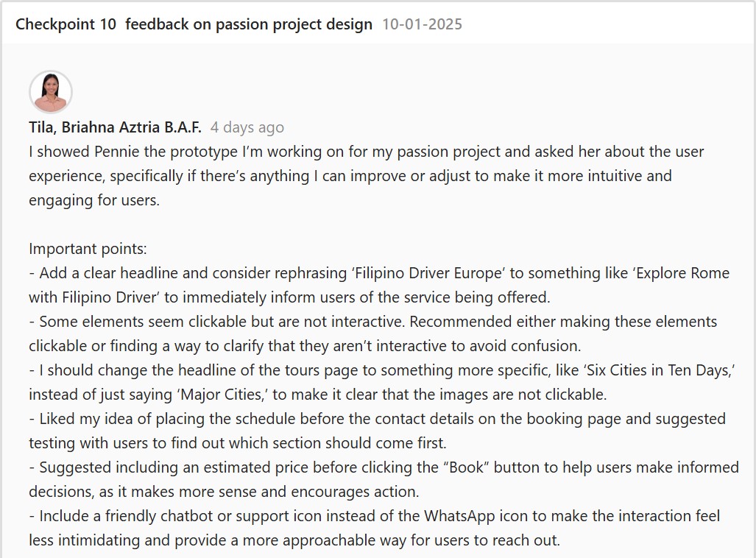Click the '4 days ago' timestamp
Image resolution: width=756 pixels, height=558 pixels.
point(247,127)
